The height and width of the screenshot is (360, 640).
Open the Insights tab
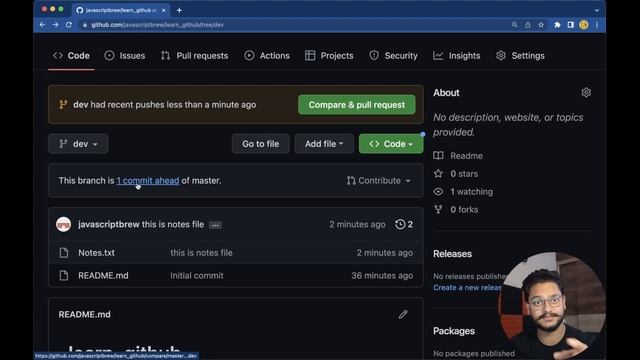(456, 56)
